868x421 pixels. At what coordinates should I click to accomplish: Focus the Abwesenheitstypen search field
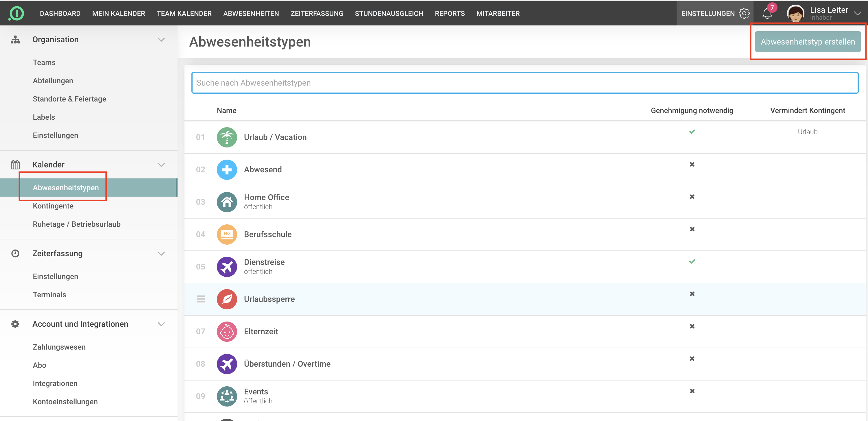coord(524,83)
